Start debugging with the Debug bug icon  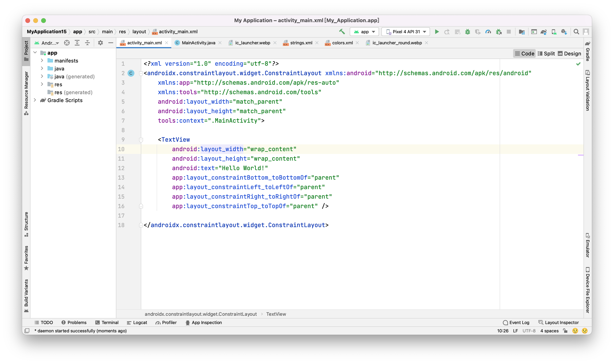(468, 32)
